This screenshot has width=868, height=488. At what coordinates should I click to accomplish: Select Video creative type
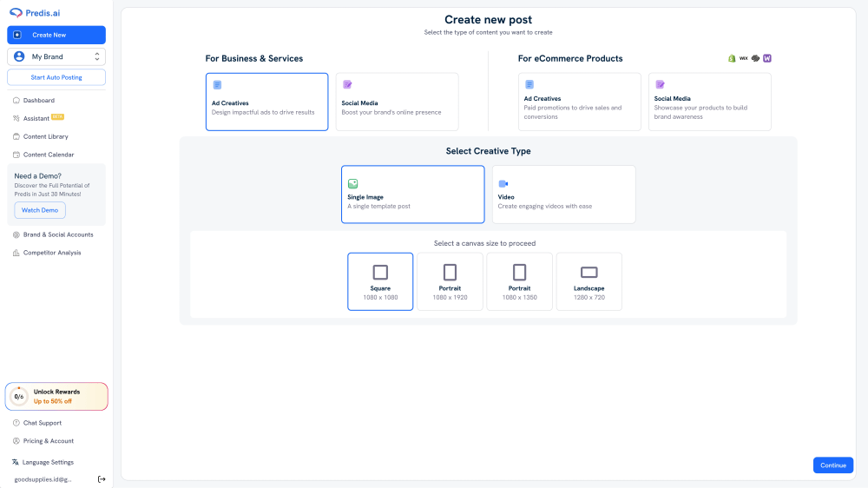point(563,195)
